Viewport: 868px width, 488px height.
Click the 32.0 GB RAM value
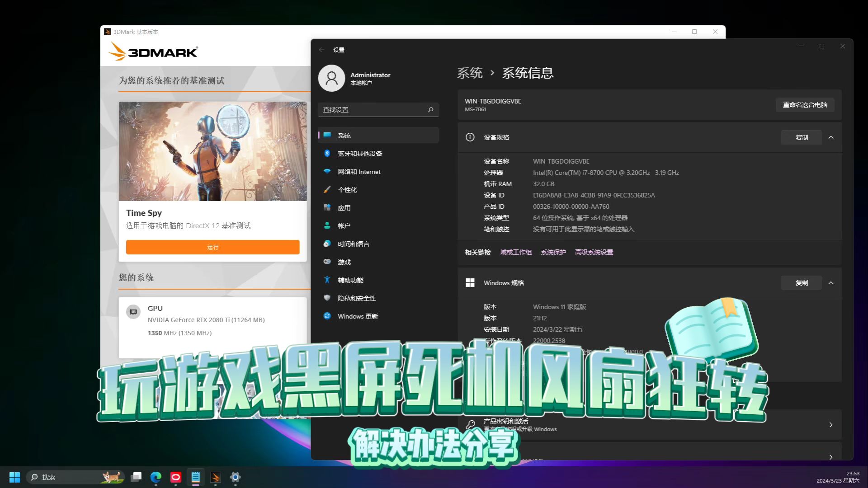pyautogui.click(x=543, y=184)
